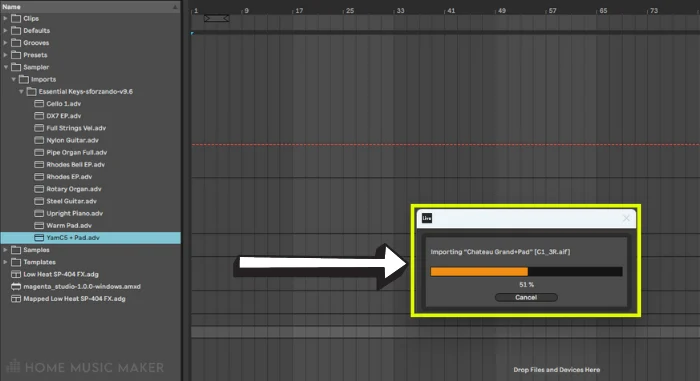Click the Sampler folder icon
This screenshot has height=381, width=700.
(16, 67)
